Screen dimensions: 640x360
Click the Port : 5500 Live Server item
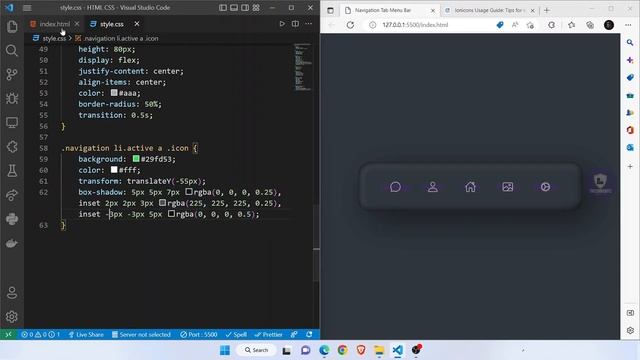[x=199, y=334]
